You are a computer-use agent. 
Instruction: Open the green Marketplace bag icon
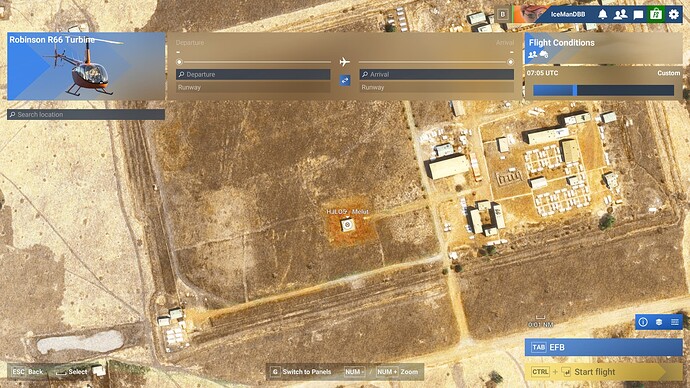656,14
